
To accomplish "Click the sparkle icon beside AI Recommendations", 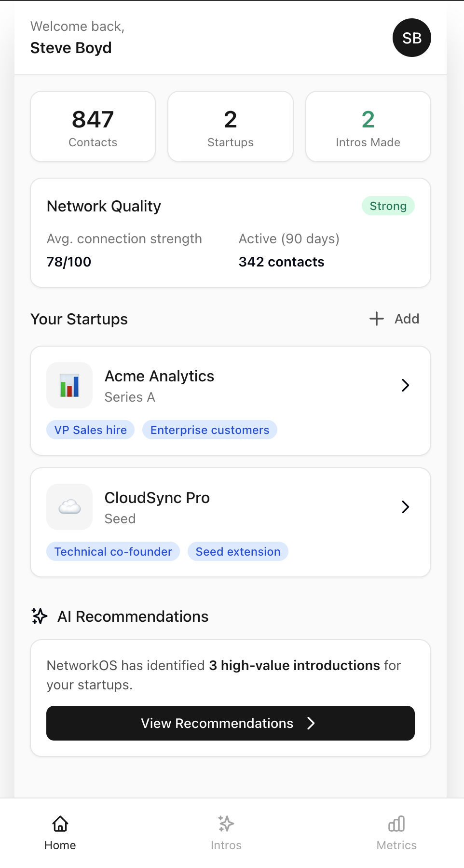I will click(x=40, y=616).
